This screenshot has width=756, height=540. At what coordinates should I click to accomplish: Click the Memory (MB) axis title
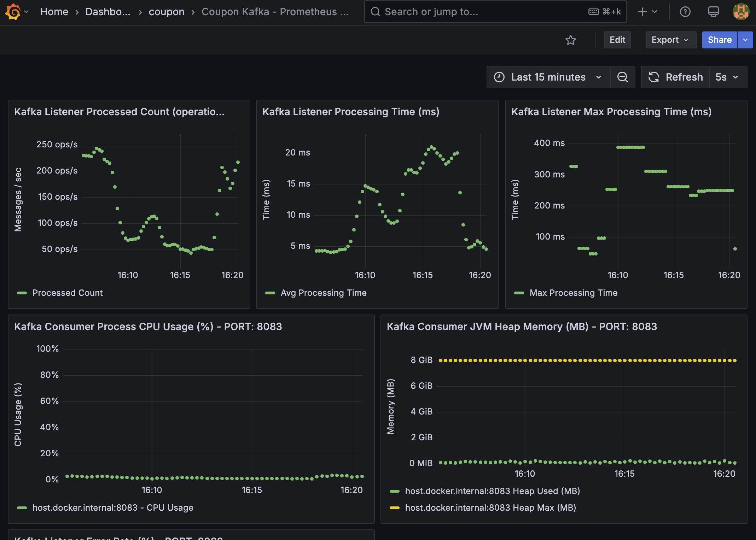(390, 406)
